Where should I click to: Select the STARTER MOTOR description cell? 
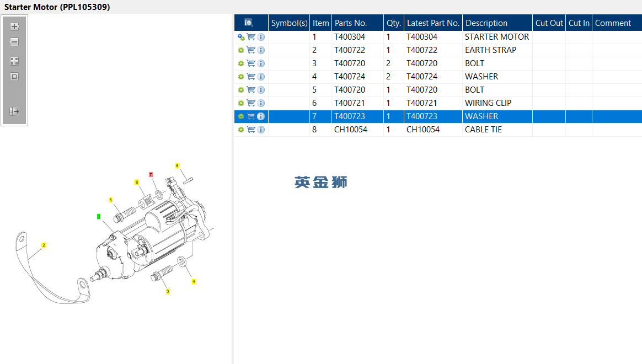pos(497,37)
